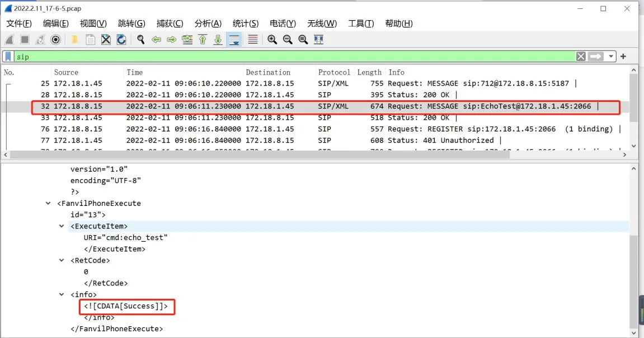Viewport: 644px width, 338px height.
Task: Collapse the FanvilPhoneExecute element
Action: pos(48,203)
